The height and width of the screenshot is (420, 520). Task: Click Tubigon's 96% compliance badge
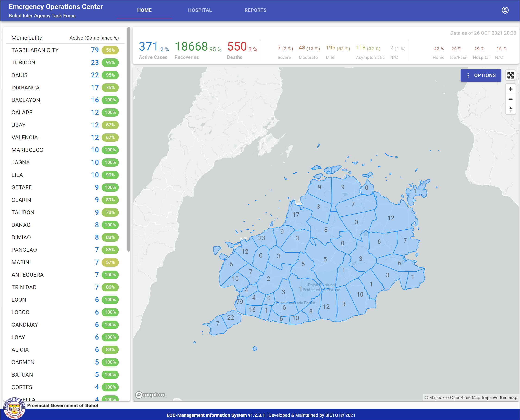click(x=110, y=63)
